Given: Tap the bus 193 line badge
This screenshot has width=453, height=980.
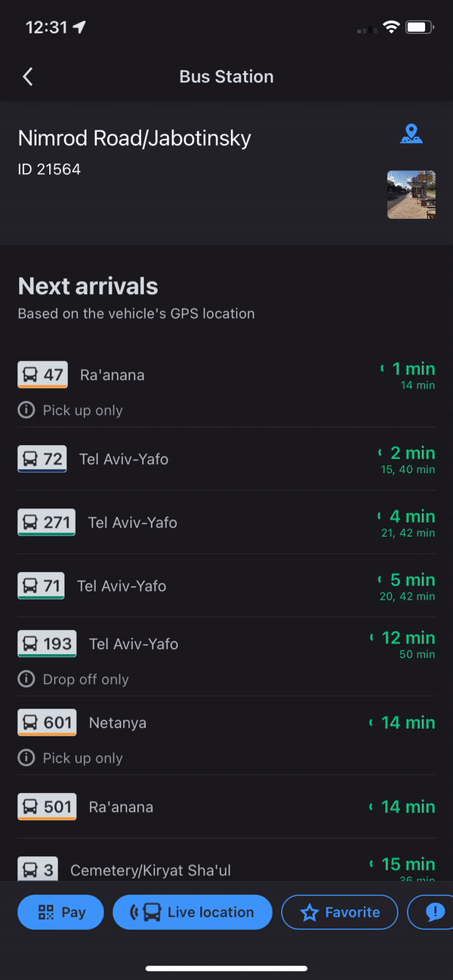Looking at the screenshot, I should click(x=47, y=644).
